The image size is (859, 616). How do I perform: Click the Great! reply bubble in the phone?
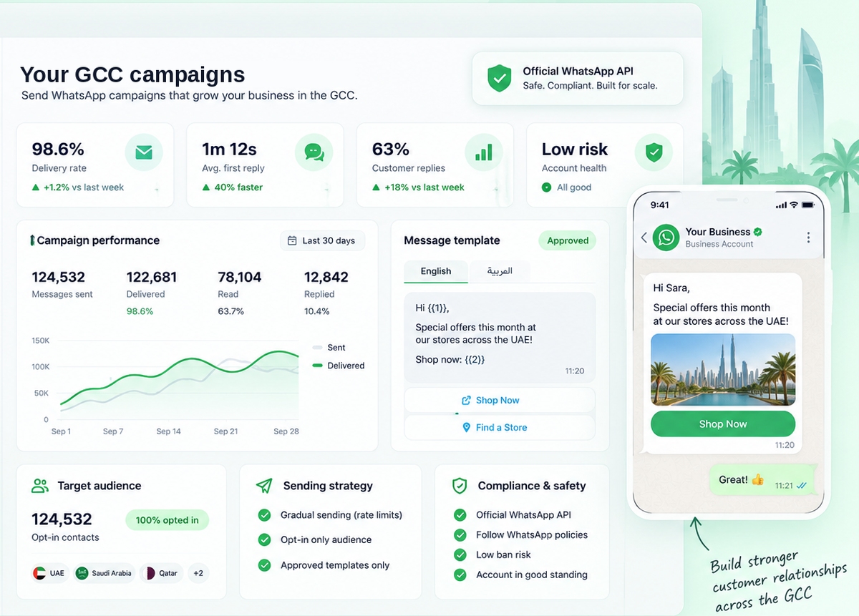click(762, 480)
